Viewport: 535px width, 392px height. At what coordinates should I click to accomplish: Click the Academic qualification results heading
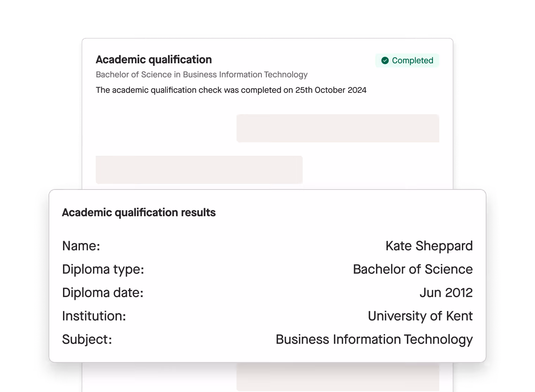[139, 212]
